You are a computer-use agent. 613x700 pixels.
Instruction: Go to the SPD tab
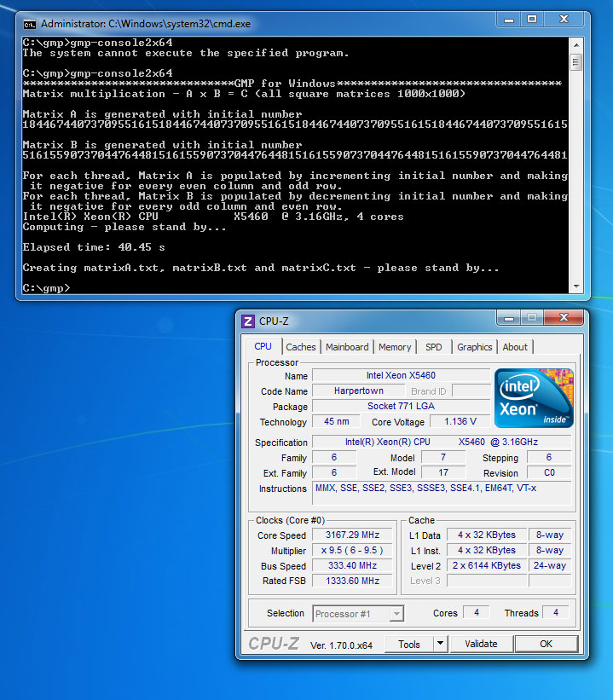tap(434, 347)
